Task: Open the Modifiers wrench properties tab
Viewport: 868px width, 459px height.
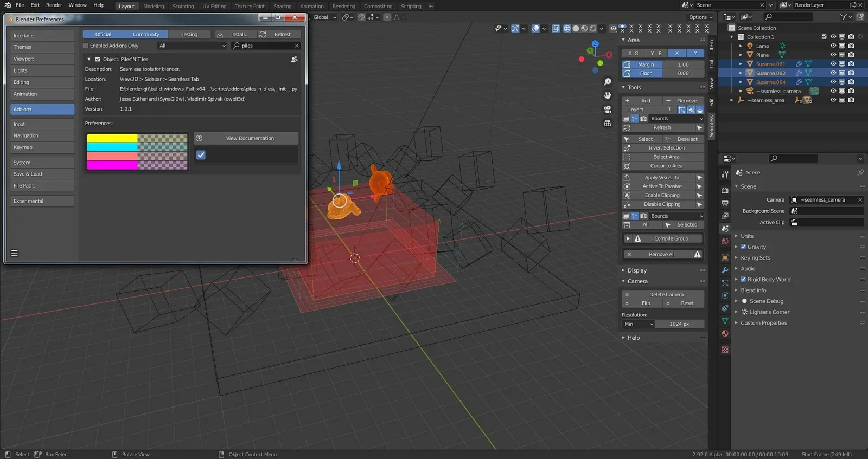Action: (725, 270)
